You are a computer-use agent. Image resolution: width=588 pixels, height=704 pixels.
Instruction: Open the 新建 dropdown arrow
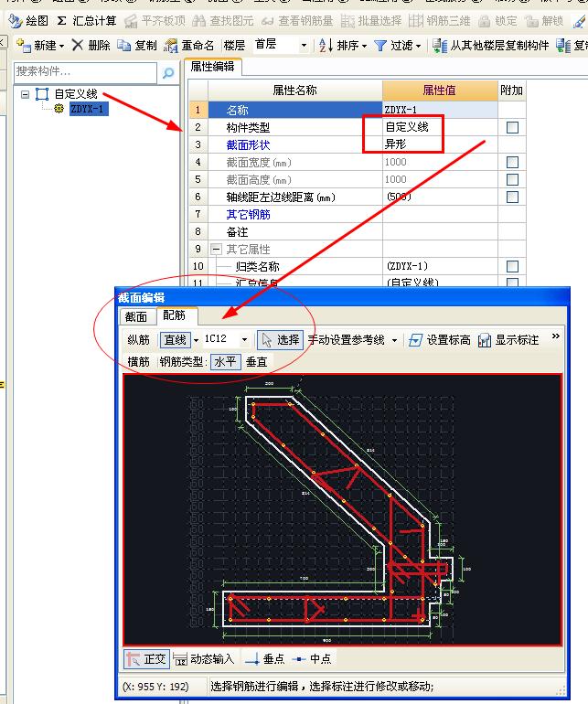tap(61, 46)
